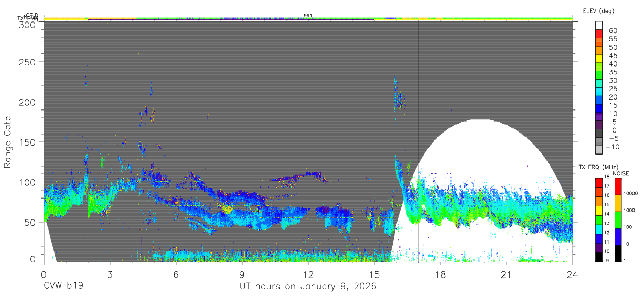Click the '24' tick on UT hours axis
Image resolution: width=644 pixels, height=297 pixels.
[x=573, y=274]
